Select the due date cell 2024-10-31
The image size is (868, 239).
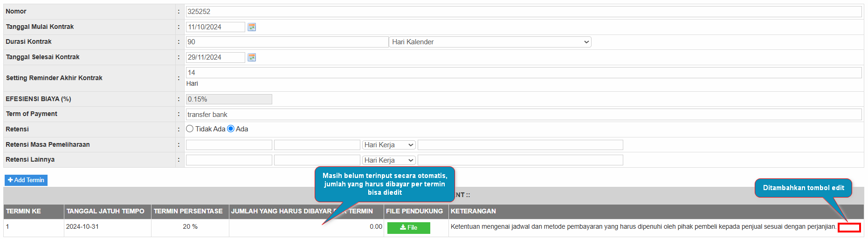coord(108,227)
